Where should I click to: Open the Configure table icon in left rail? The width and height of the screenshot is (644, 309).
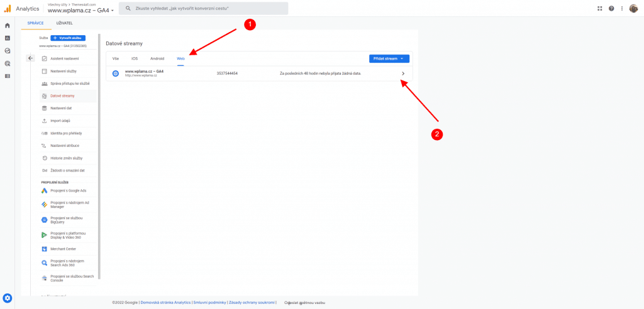tap(7, 76)
